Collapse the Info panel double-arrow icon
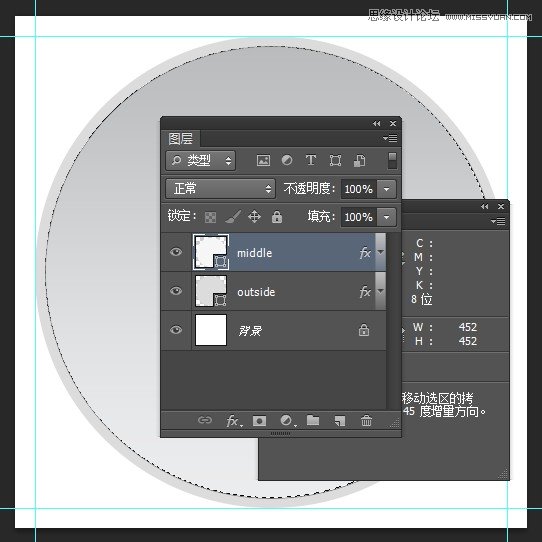542x542 pixels. point(485,206)
